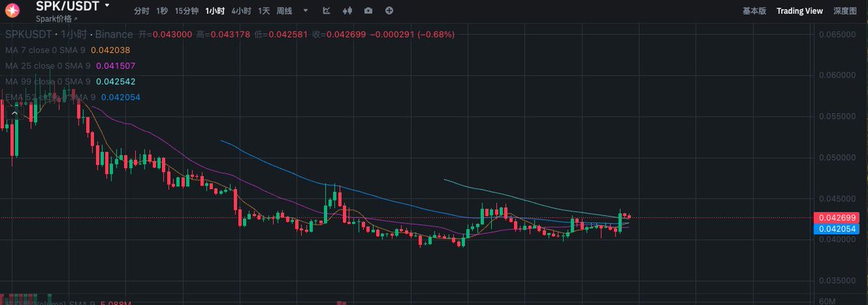Click the SPKUSDT · 1小时 · Binance legend title

pyautogui.click(x=69, y=34)
